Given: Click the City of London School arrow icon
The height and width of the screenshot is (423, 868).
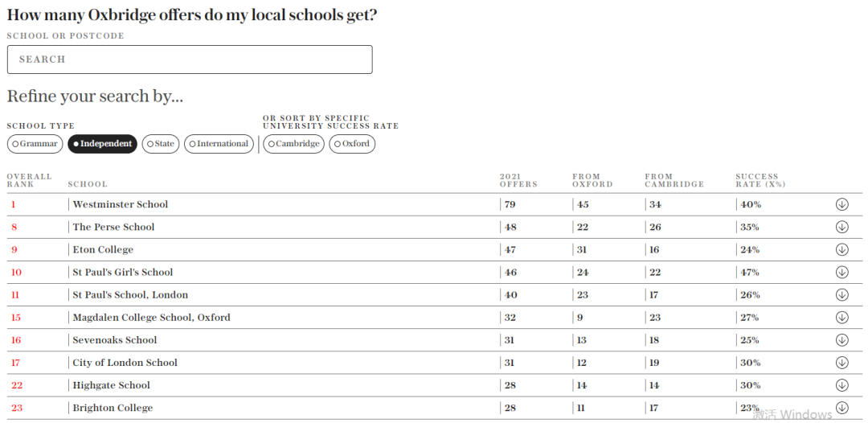Looking at the screenshot, I should click(x=841, y=363).
